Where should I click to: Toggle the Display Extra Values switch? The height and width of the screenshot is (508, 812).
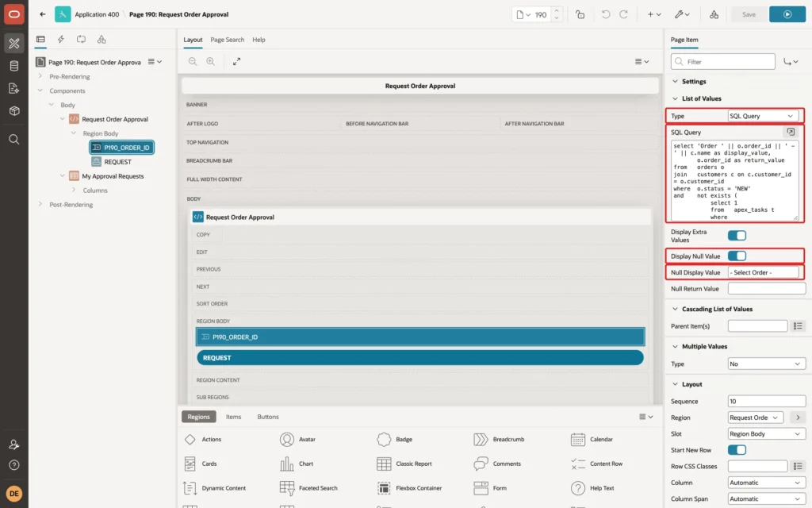pos(737,236)
